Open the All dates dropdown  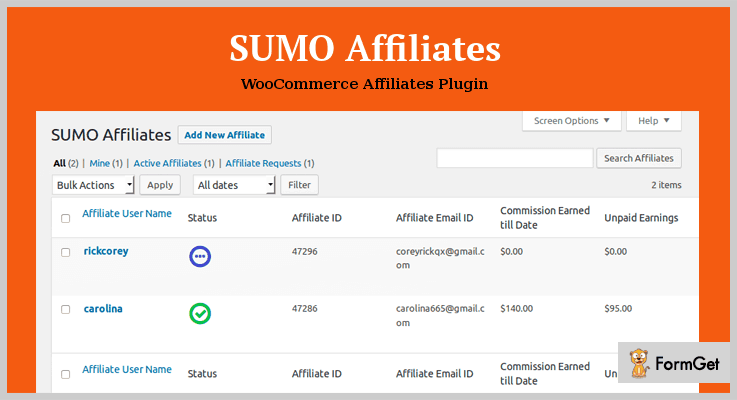coord(234,185)
